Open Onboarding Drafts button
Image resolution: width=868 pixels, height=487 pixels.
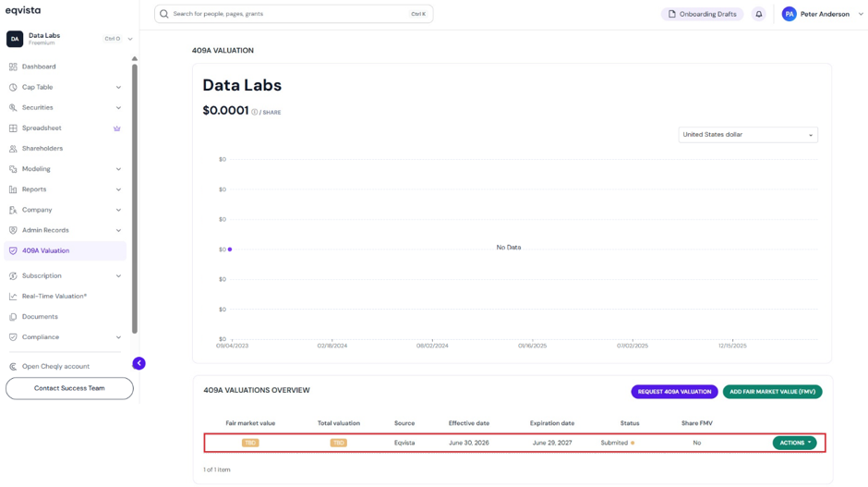(702, 14)
